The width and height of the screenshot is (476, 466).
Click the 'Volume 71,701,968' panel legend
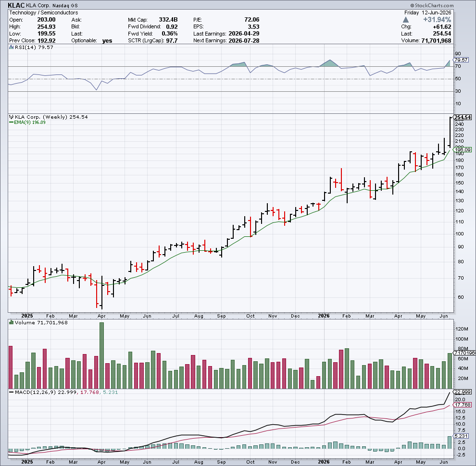click(41, 322)
